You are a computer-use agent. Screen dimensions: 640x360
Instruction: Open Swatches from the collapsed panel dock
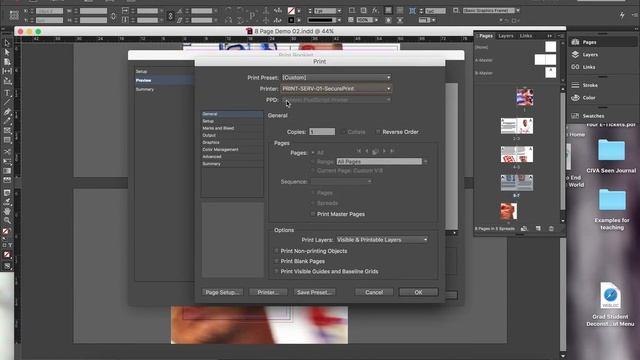[588, 116]
